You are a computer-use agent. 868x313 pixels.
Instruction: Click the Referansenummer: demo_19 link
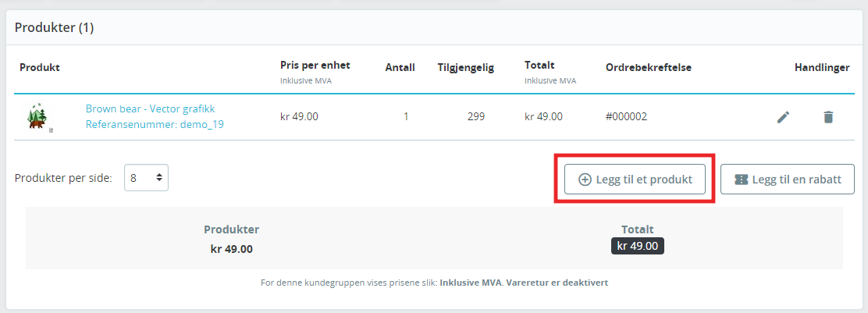[155, 124]
